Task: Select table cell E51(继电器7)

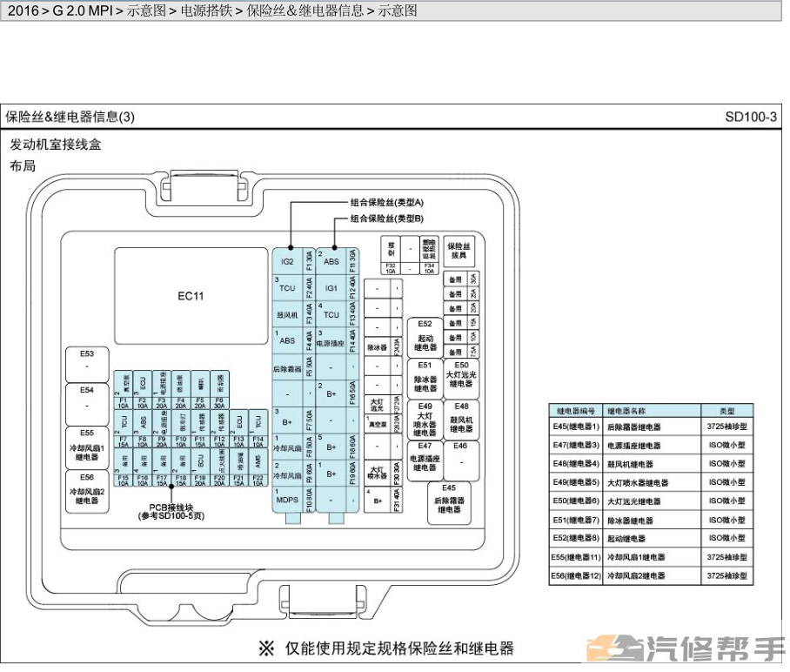Action: 576,520
